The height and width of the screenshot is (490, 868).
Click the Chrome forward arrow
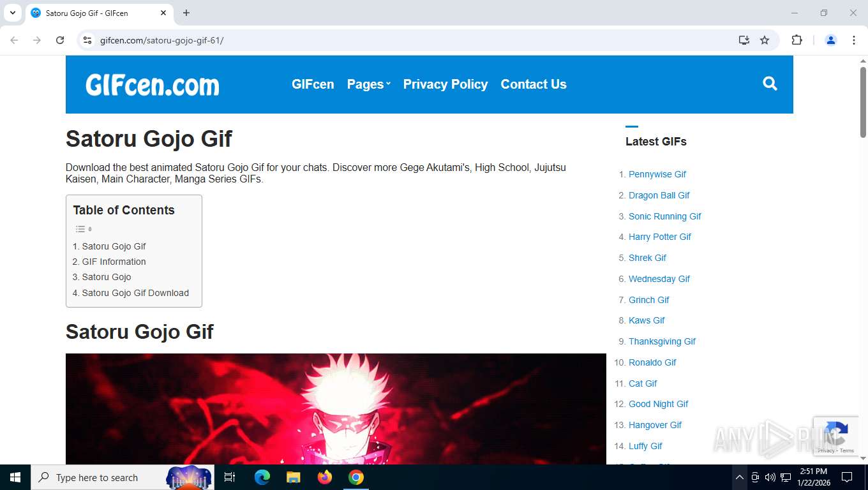tap(37, 40)
